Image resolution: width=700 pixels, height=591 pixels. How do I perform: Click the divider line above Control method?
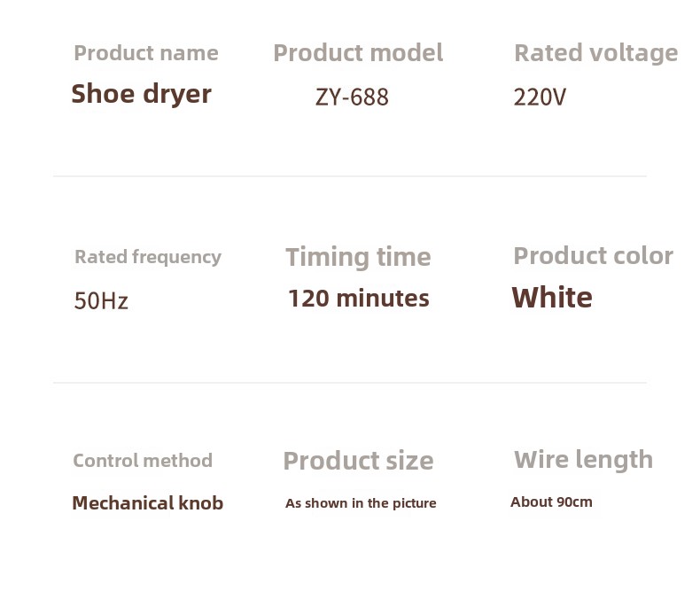click(x=349, y=383)
